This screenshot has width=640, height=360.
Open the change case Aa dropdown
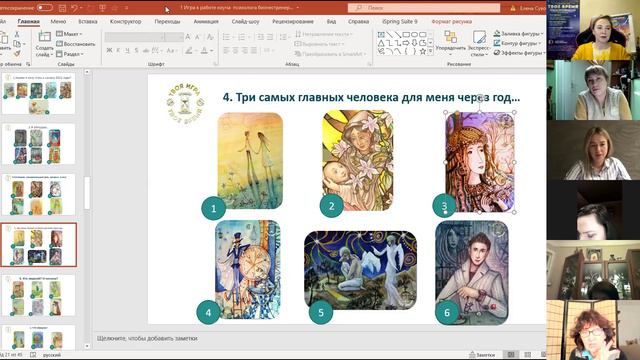click(171, 51)
